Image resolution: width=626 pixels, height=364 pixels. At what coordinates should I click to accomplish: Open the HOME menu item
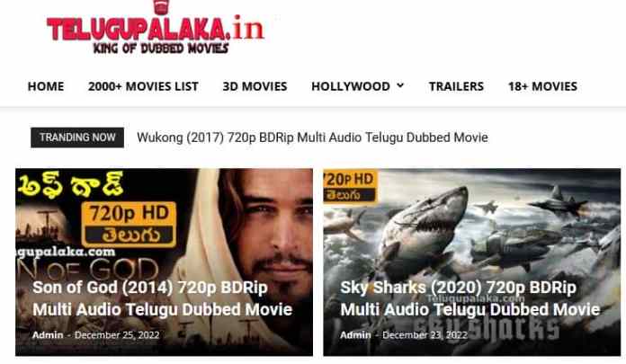pos(46,86)
